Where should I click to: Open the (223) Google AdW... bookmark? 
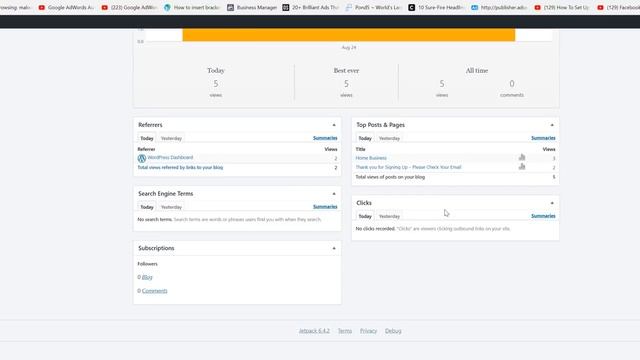(129, 7)
